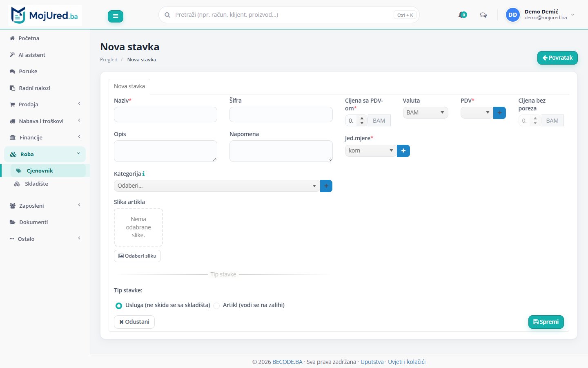This screenshot has height=368, width=588.
Task: Click the Kategorija info icon
Action: click(x=143, y=174)
